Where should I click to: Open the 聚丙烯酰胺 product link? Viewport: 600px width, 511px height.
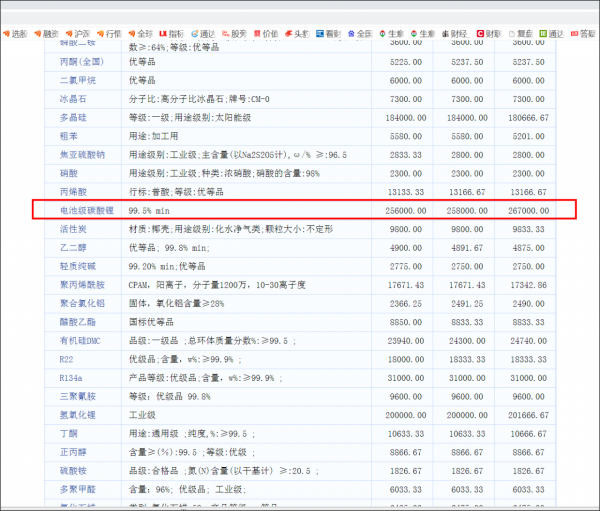tap(82, 285)
